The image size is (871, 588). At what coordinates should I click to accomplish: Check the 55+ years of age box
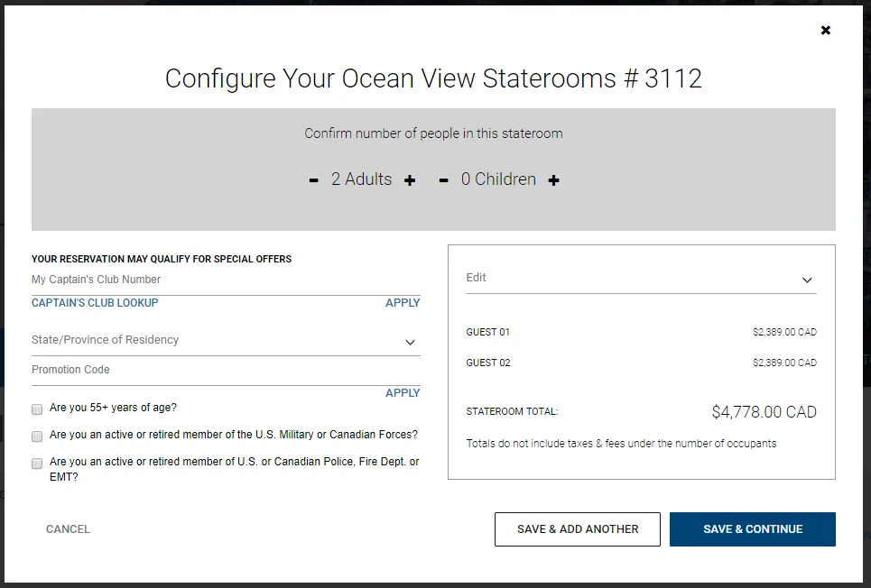(37, 409)
